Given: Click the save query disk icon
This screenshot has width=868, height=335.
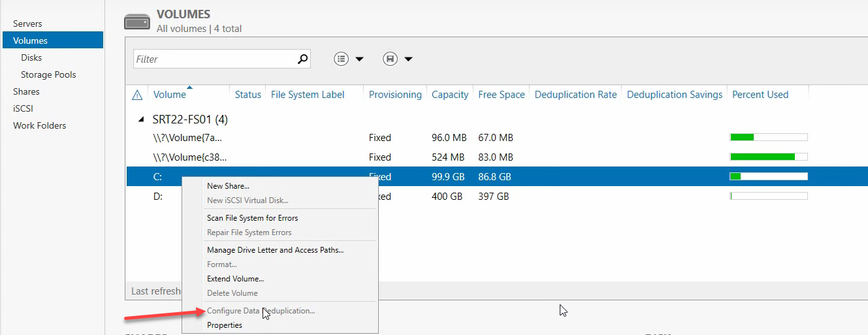Looking at the screenshot, I should [390, 59].
